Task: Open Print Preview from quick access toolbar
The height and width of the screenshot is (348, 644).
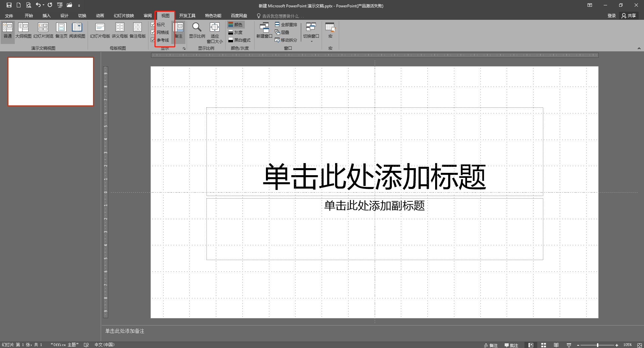Action: [29, 5]
